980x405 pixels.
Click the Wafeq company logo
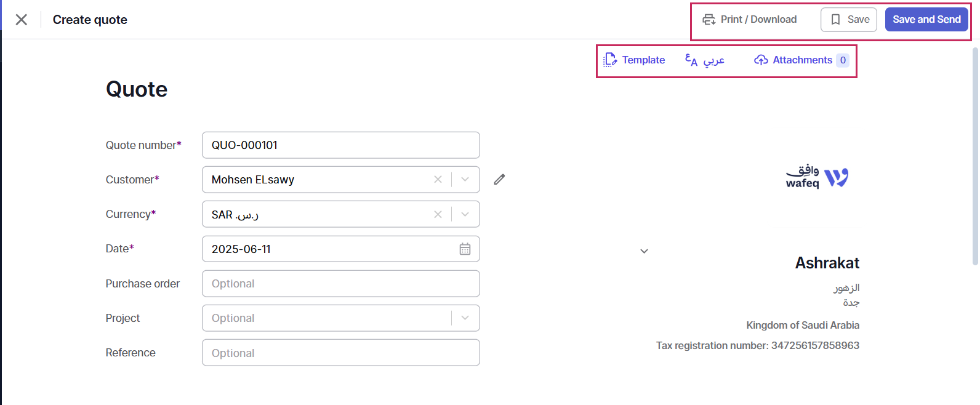(x=817, y=177)
